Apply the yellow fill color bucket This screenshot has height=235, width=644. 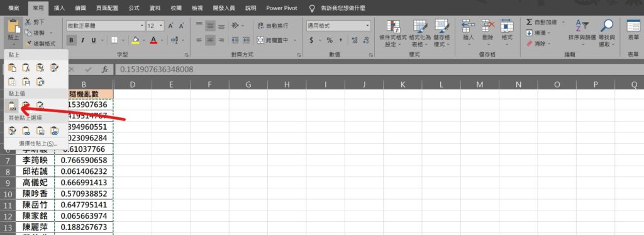coord(136,40)
